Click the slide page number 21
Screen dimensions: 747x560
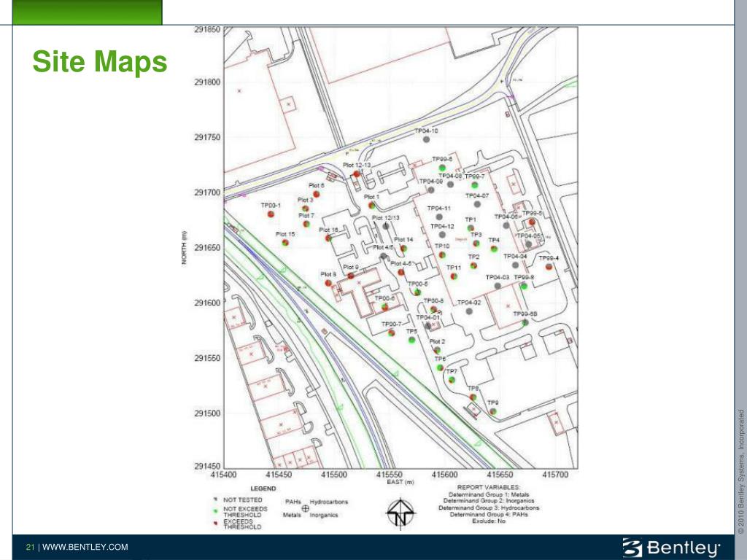tap(30, 547)
